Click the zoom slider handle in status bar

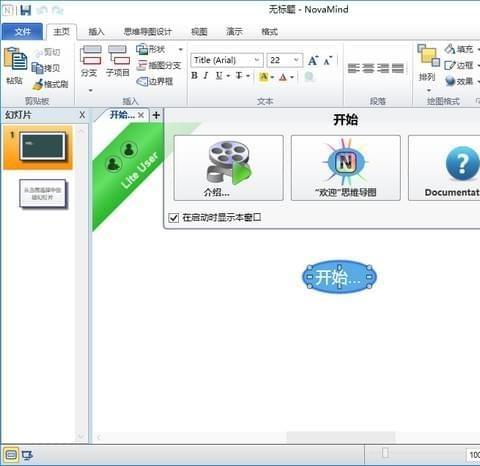[x=385, y=453]
